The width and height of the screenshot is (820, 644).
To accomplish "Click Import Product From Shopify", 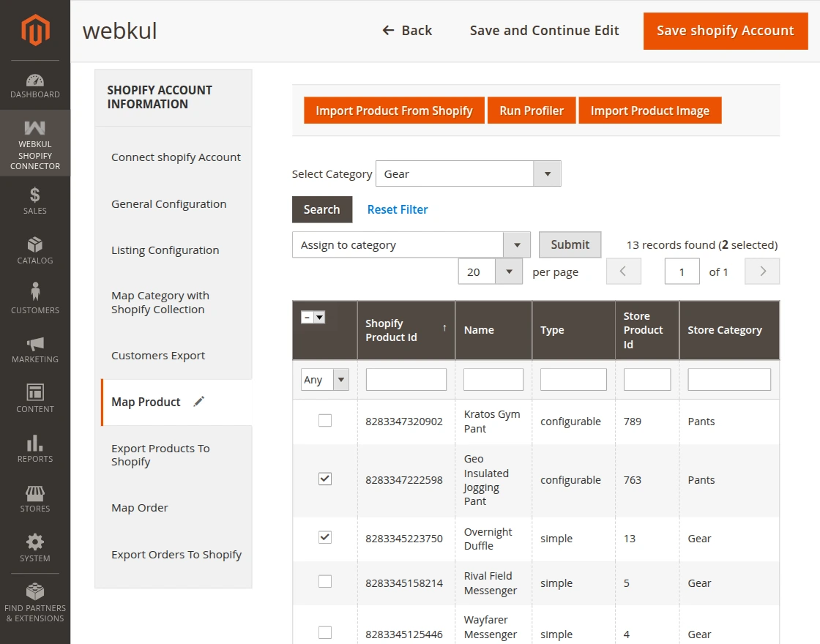I will [x=394, y=111].
